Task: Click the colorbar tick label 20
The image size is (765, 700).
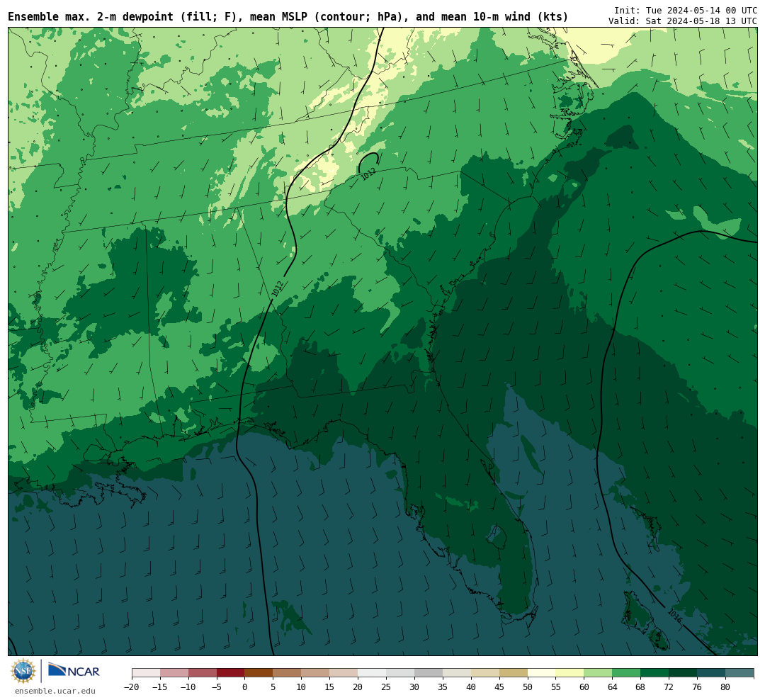Action: [358, 687]
